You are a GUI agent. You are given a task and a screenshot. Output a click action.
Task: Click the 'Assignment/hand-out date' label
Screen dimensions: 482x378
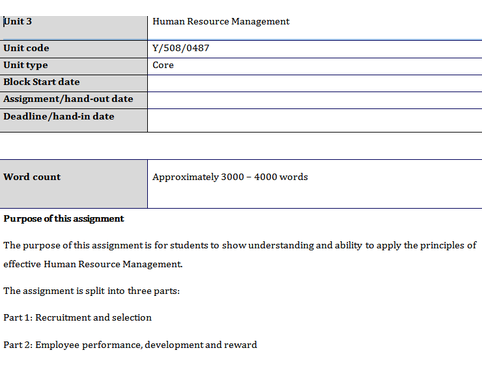pyautogui.click(x=68, y=99)
